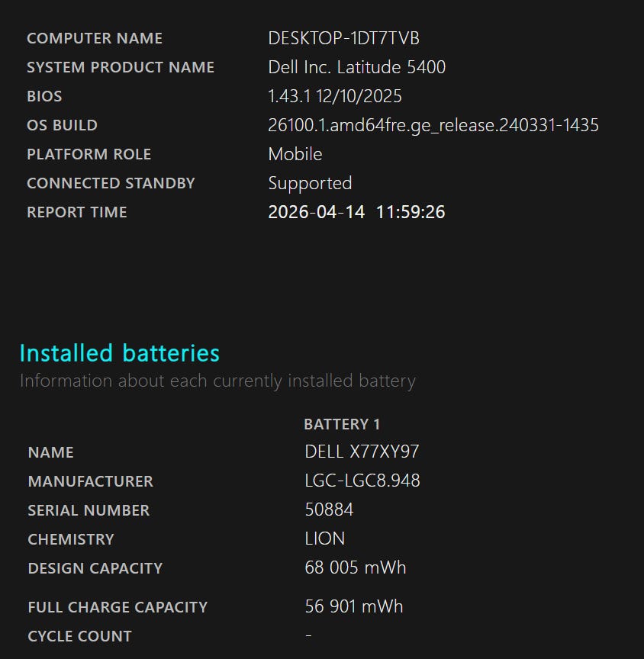Screen dimensions: 644x659
Task: Click the serial number 50884
Action: [329, 510]
